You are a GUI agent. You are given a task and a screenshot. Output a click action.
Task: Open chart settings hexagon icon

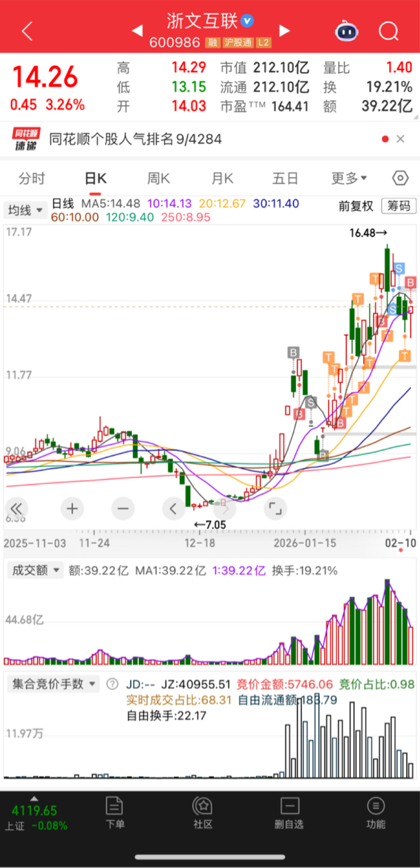400,178
